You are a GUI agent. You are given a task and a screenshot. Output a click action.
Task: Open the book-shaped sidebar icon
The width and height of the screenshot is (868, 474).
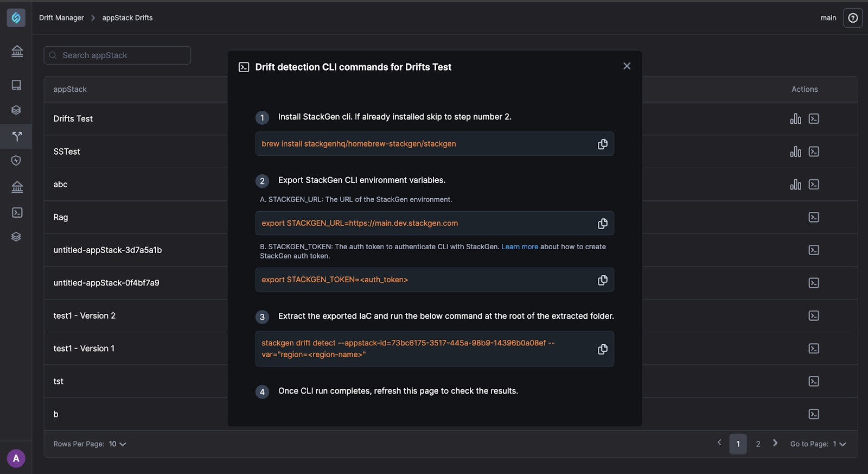tap(17, 85)
